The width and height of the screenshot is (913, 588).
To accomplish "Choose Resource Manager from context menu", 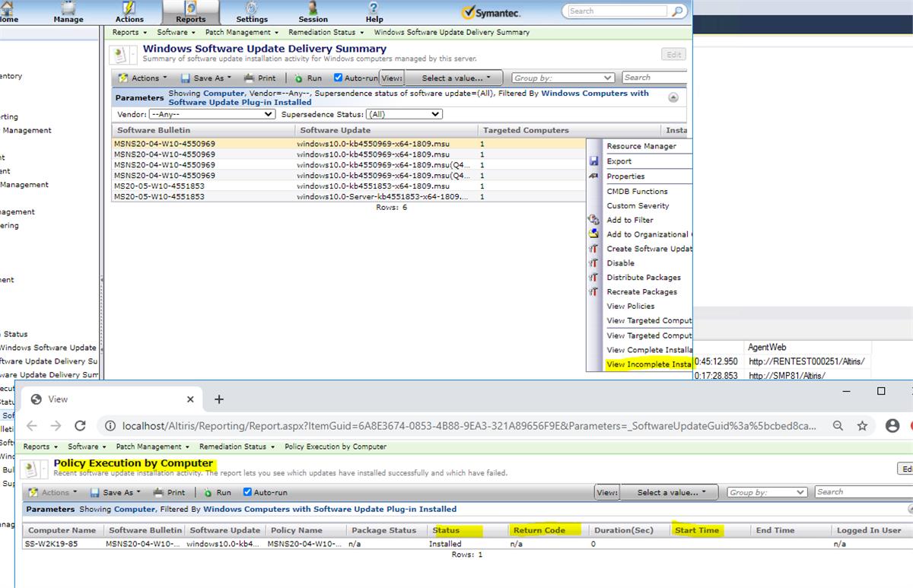I will click(x=641, y=146).
